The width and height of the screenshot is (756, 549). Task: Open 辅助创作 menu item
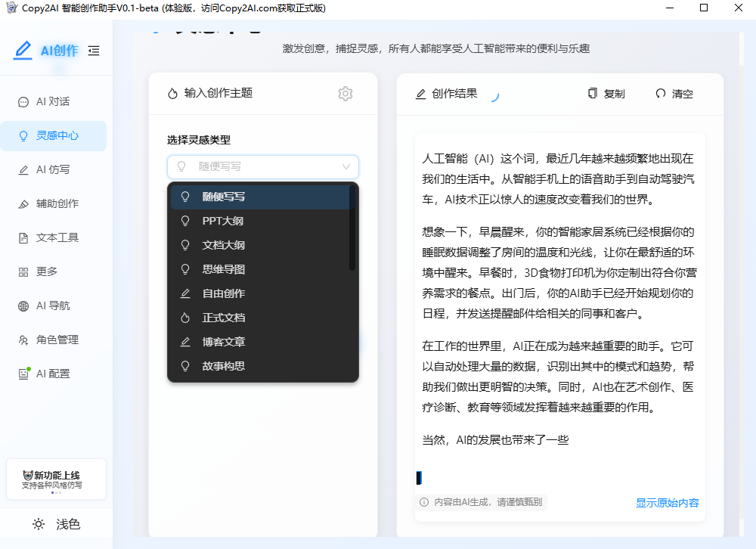tap(57, 203)
